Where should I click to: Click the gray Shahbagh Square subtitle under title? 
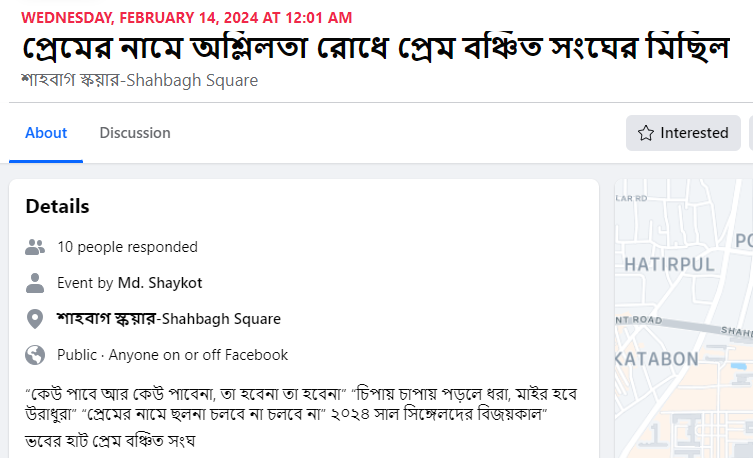click(x=139, y=80)
